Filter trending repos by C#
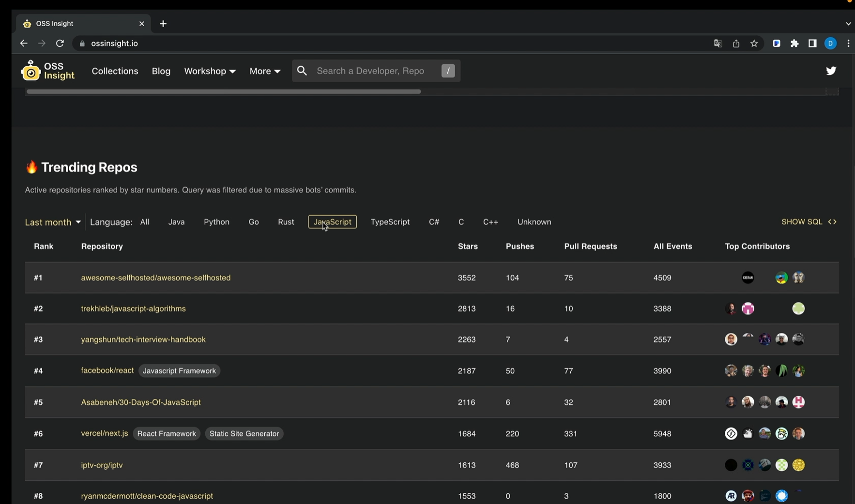Image resolution: width=855 pixels, height=504 pixels. [434, 222]
